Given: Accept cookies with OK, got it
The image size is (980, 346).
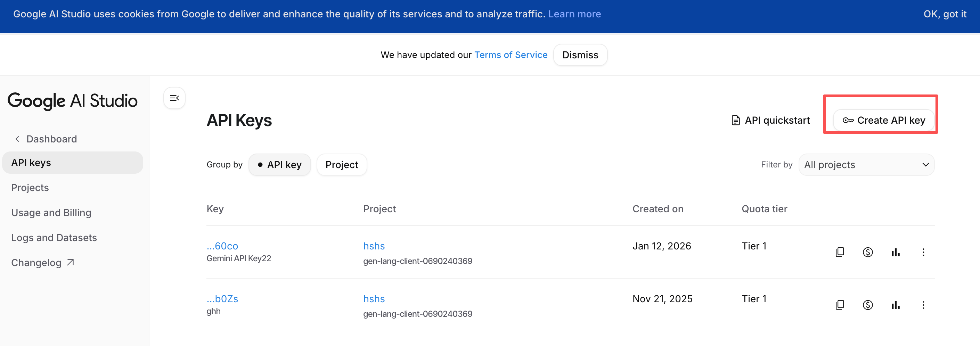Looking at the screenshot, I should click(945, 14).
